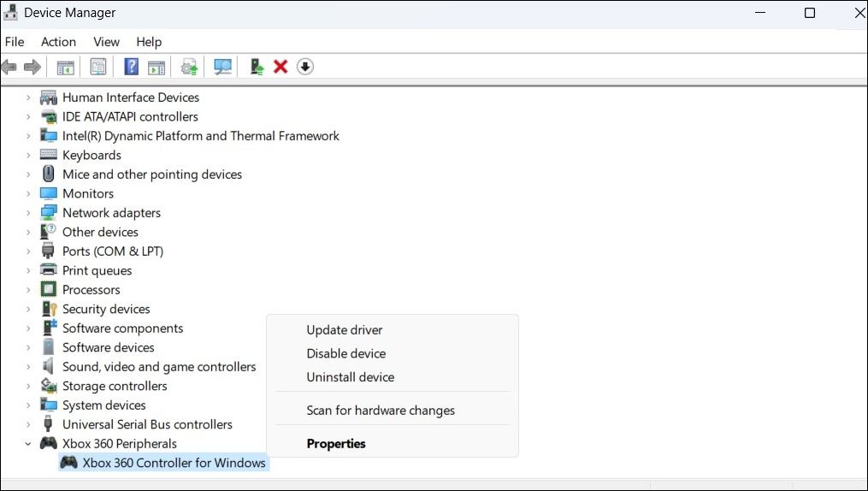The image size is (868, 491).
Task: Click the update device driver toolbar icon
Action: click(x=189, y=67)
